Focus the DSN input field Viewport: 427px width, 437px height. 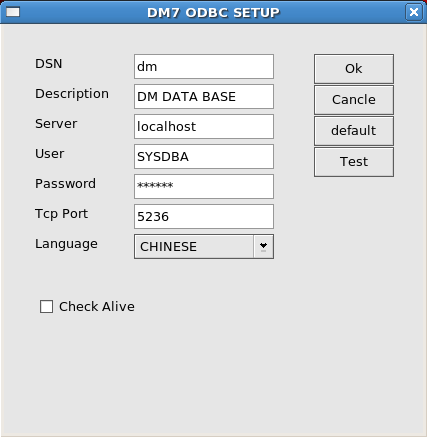tap(204, 67)
